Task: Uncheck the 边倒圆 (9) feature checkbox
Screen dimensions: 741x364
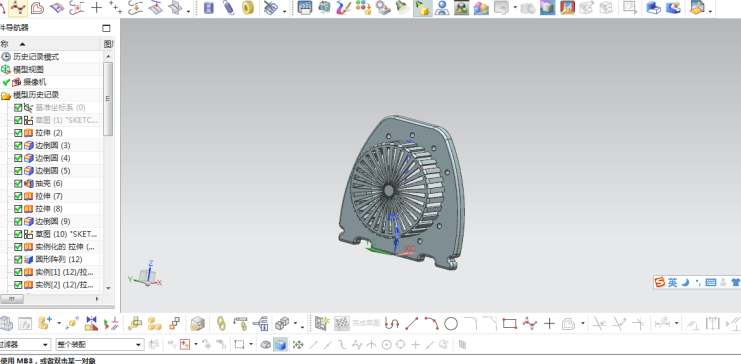Action: 18,221
